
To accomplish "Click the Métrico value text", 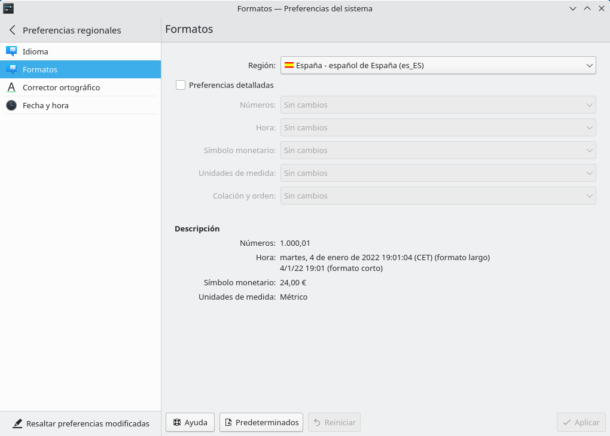I will click(294, 297).
